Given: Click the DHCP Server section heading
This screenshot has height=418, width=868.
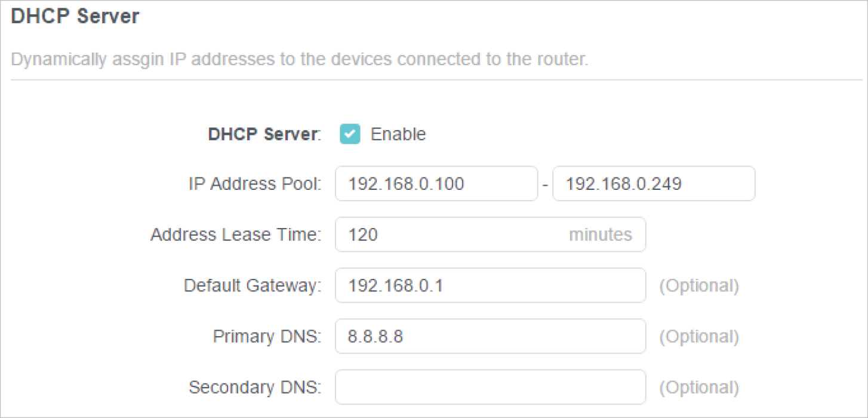Looking at the screenshot, I should 75,17.
